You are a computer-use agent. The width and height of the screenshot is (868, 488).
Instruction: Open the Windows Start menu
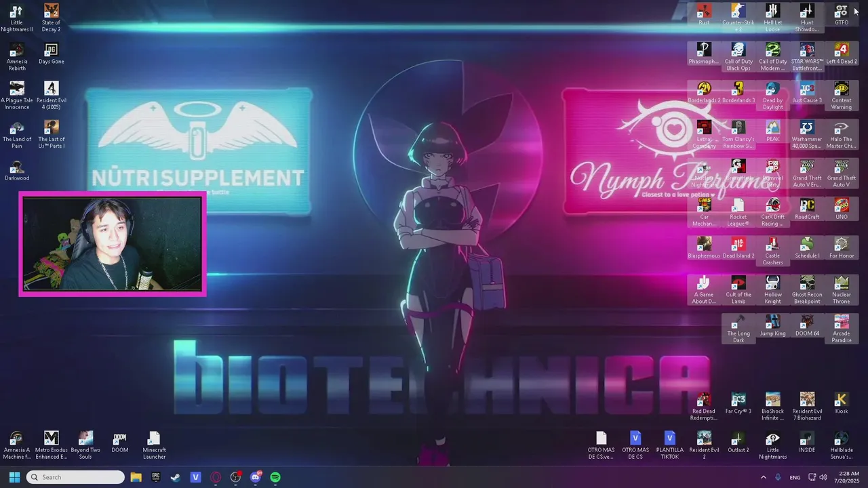tap(14, 477)
